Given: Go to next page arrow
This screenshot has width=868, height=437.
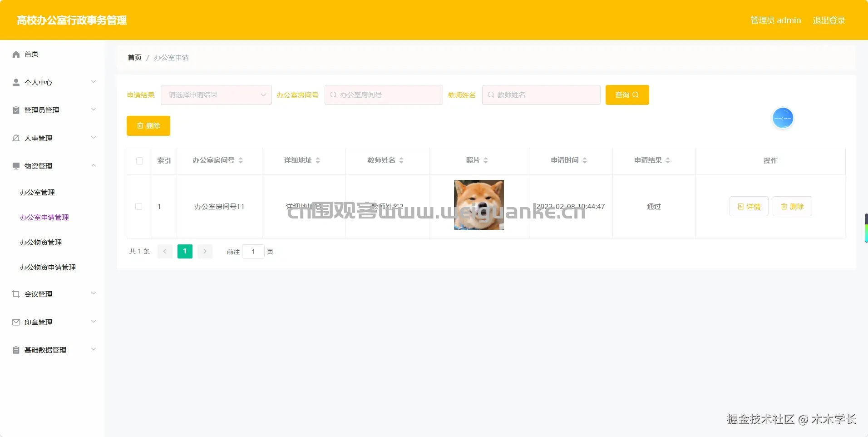Looking at the screenshot, I should [205, 251].
